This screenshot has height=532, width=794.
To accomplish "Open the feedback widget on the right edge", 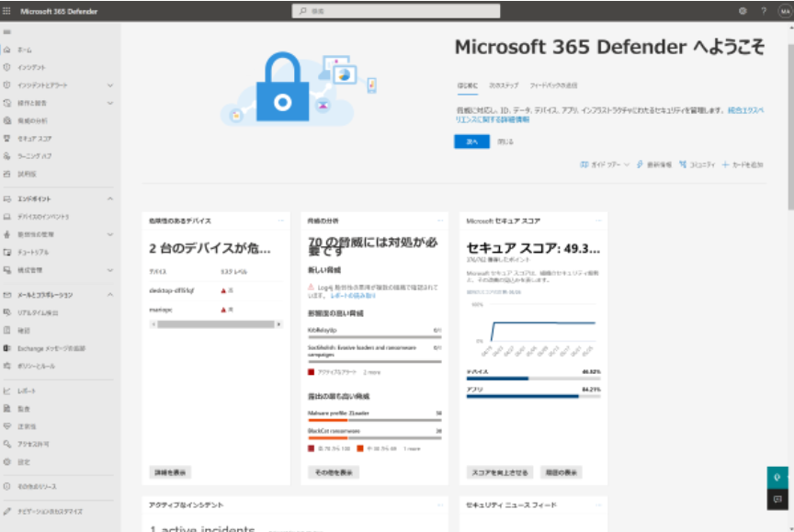I will click(777, 500).
